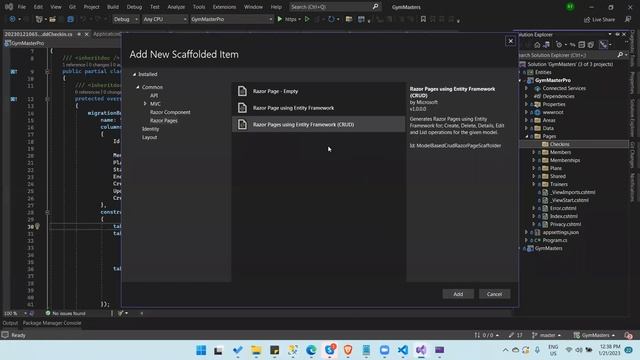The width and height of the screenshot is (640, 360).
Task: Open the Extensions menu
Action: click(x=224, y=7)
